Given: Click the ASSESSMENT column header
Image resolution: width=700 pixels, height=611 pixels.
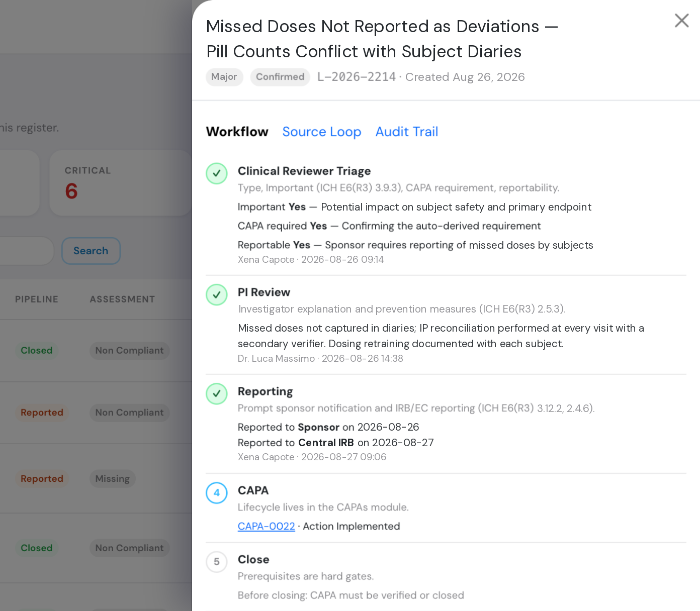Looking at the screenshot, I should pyautogui.click(x=122, y=299).
